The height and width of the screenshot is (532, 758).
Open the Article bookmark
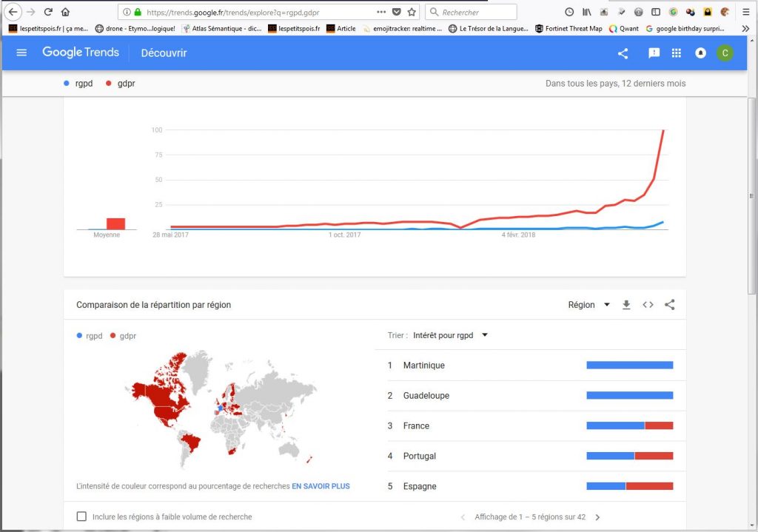pos(341,29)
